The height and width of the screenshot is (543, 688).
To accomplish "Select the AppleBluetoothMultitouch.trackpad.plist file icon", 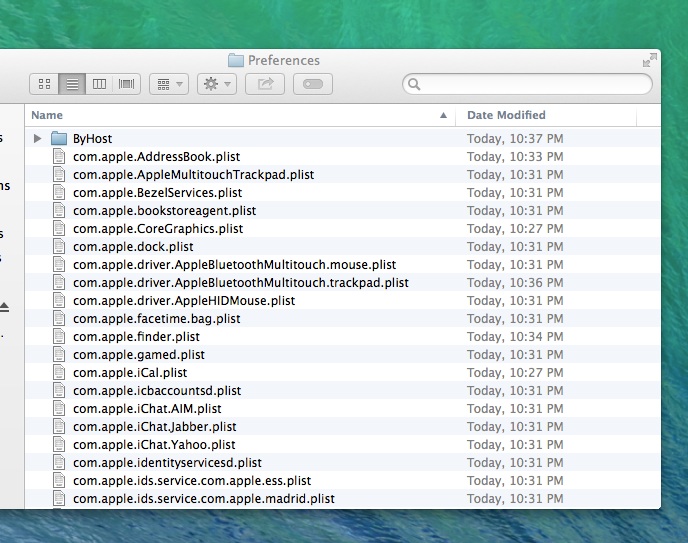I will pos(59,282).
